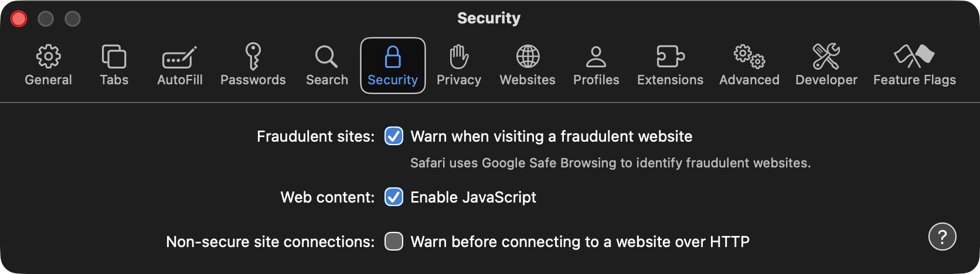
Task: Select the Tabs preferences icon
Action: coord(114,57)
